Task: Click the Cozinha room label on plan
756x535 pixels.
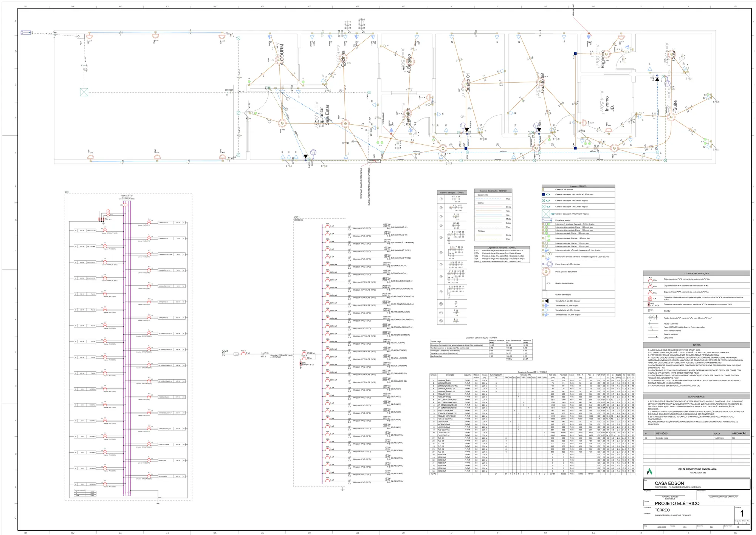Action: [x=343, y=59]
